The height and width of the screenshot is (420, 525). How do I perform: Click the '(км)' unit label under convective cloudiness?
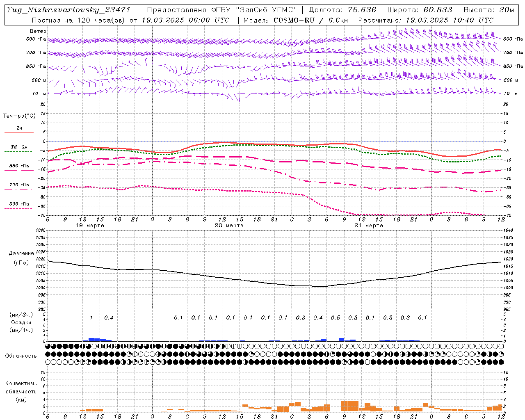[x=21, y=399]
